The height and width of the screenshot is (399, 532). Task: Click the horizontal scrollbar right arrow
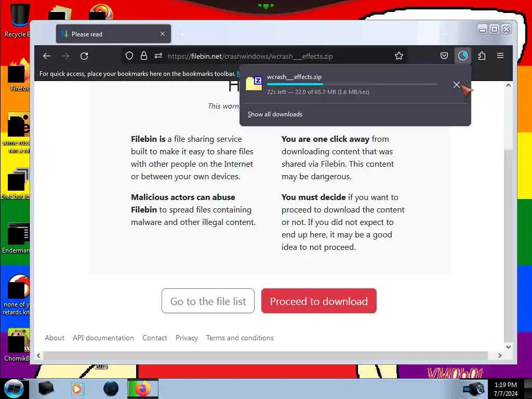(500, 355)
